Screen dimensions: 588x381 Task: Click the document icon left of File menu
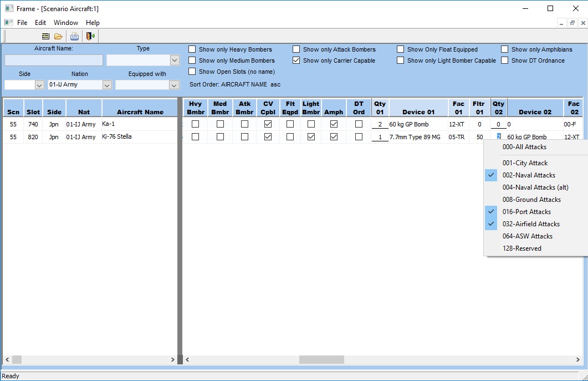coord(9,23)
